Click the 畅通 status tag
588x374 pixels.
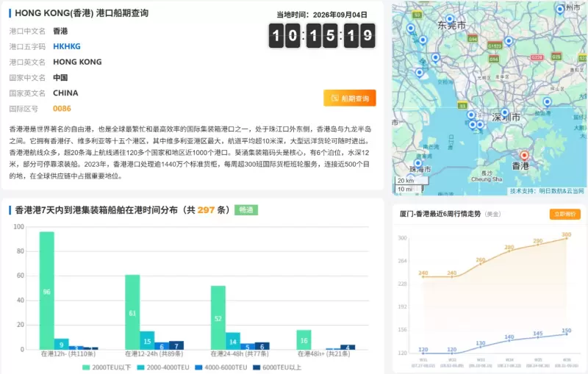pos(246,210)
